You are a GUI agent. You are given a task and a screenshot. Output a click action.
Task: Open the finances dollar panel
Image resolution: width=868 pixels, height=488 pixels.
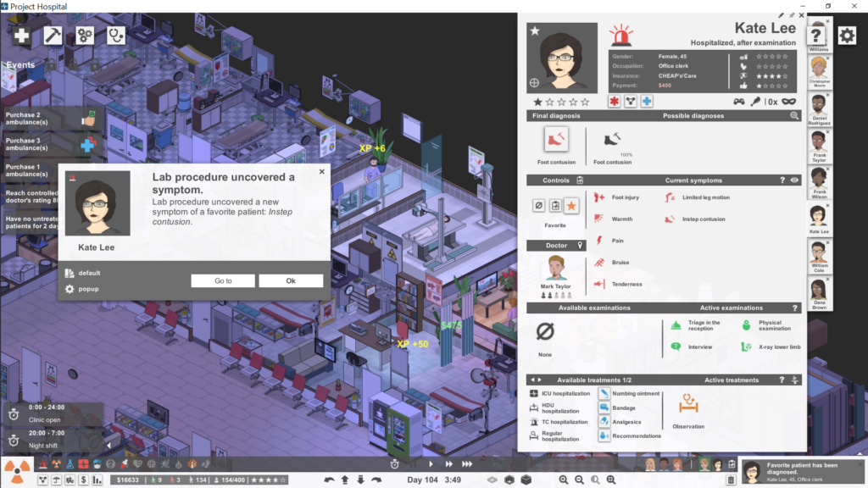coord(84,480)
